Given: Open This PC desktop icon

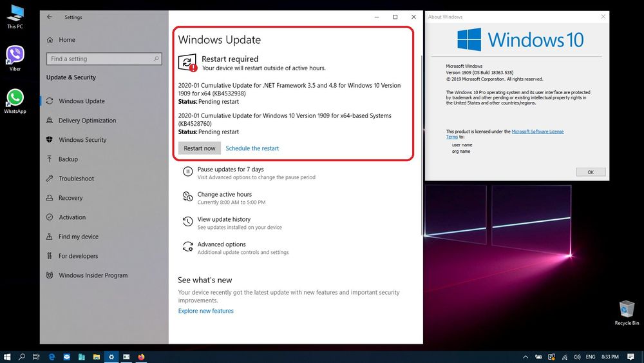Looking at the screenshot, I should click(x=15, y=17).
